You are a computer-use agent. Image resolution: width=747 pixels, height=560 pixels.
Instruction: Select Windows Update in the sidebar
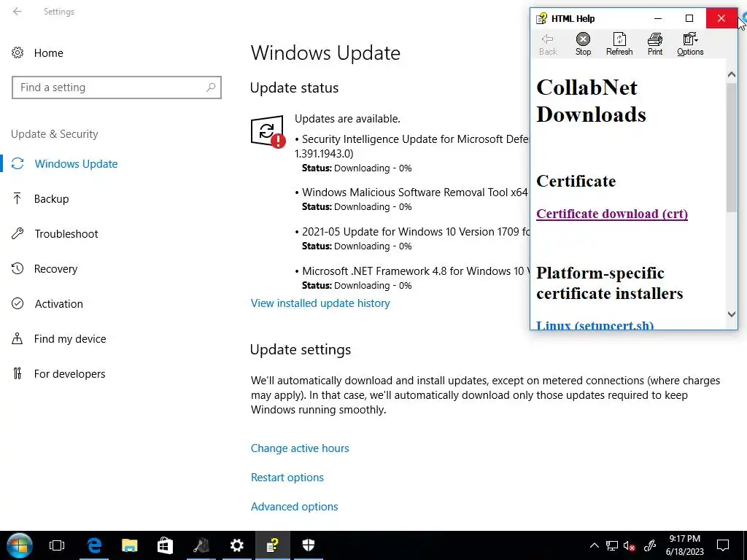[x=76, y=164]
